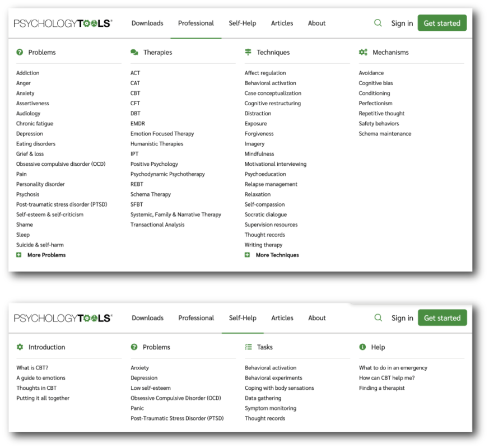
Task: Expand More Problems plus icon
Action: point(18,255)
